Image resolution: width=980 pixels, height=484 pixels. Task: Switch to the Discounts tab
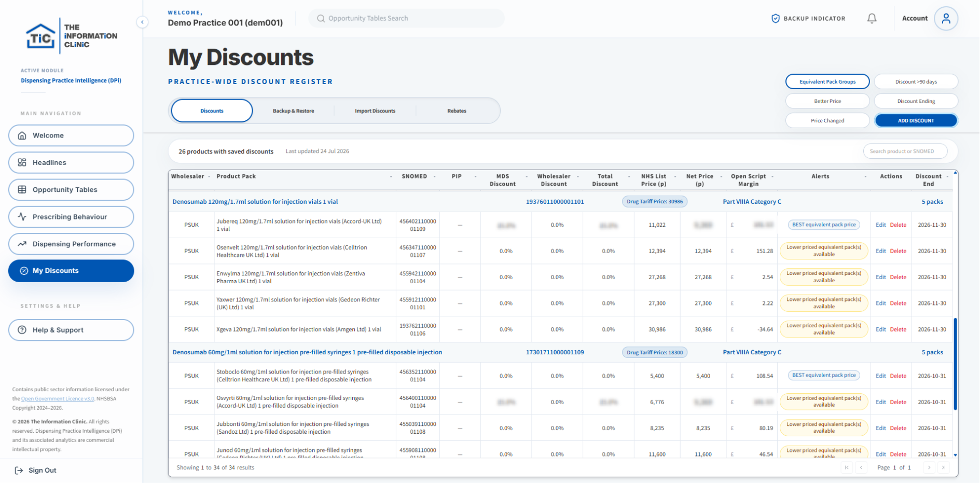point(212,110)
